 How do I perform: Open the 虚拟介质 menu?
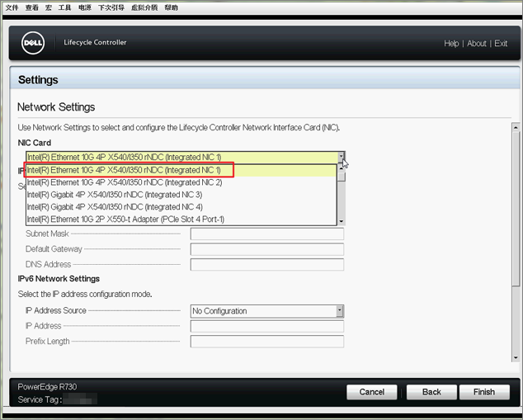[144, 7]
